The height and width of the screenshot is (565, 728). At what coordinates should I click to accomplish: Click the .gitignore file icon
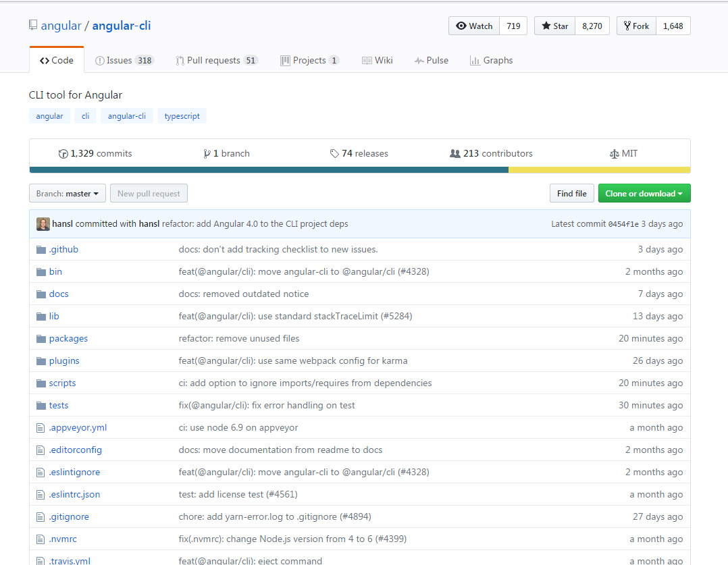click(x=41, y=517)
